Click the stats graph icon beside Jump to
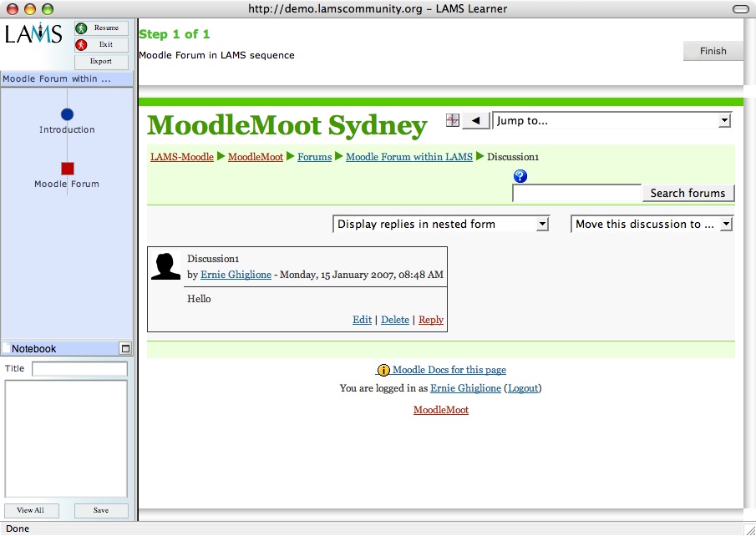 point(453,120)
